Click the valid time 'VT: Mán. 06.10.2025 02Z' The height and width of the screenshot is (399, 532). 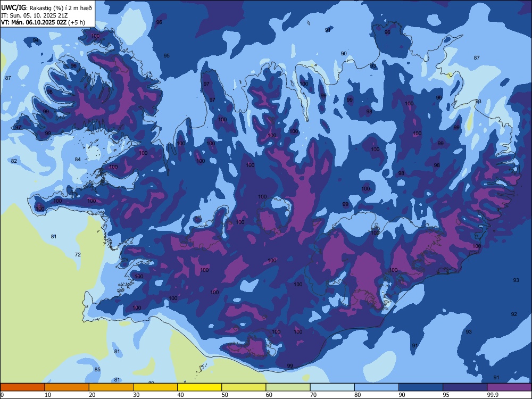click(x=34, y=22)
